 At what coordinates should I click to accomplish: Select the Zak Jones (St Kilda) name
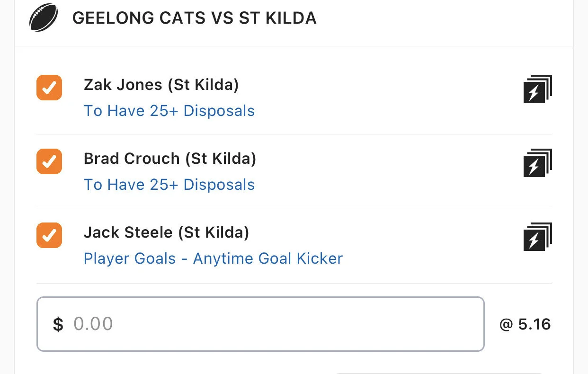pyautogui.click(x=161, y=85)
